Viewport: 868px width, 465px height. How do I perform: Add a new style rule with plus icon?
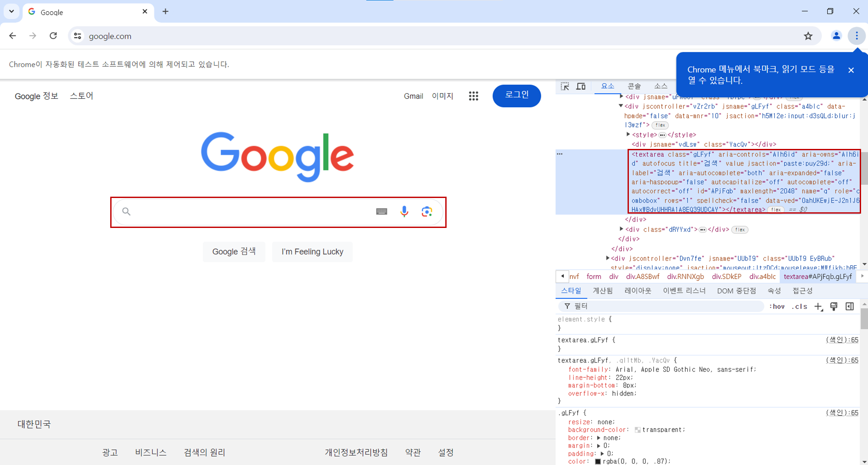[x=819, y=307]
